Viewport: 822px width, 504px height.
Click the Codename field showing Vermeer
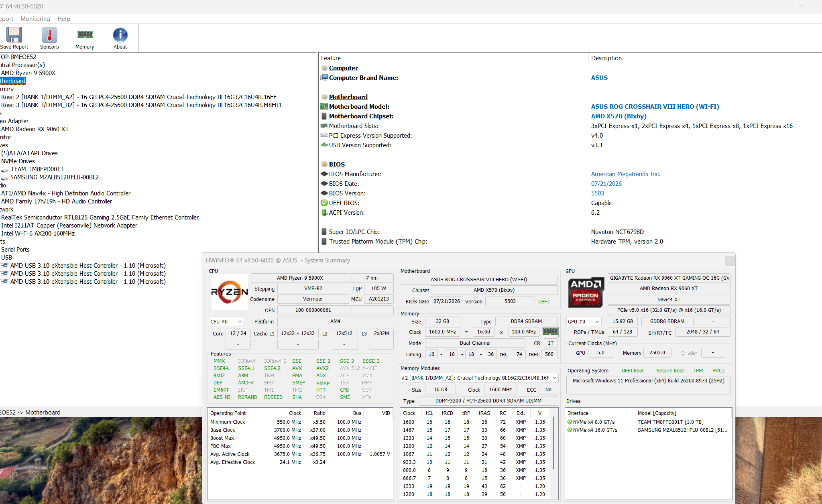pos(313,299)
